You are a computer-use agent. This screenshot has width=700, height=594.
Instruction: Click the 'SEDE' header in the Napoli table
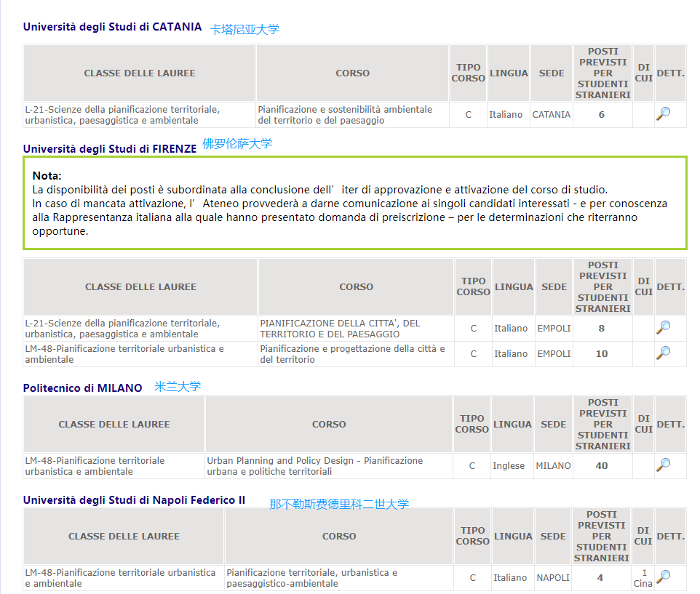coord(553,536)
